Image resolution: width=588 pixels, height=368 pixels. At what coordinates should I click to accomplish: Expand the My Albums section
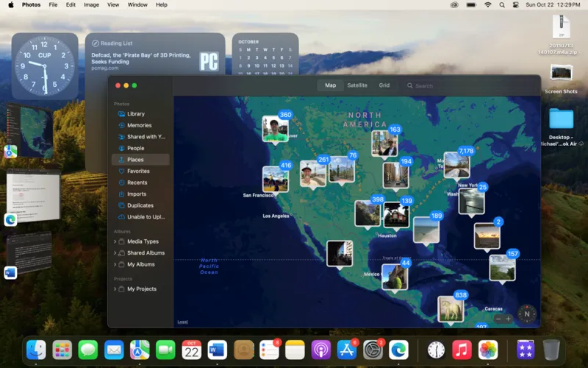tap(114, 264)
